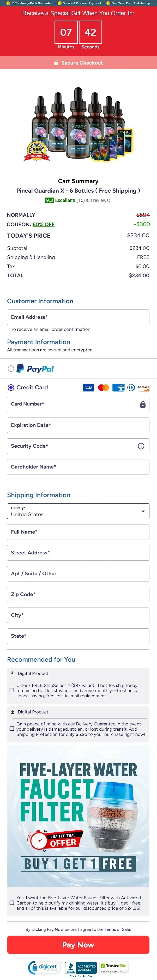Open the Terms of Sale link
157x980 pixels.
click(117, 929)
